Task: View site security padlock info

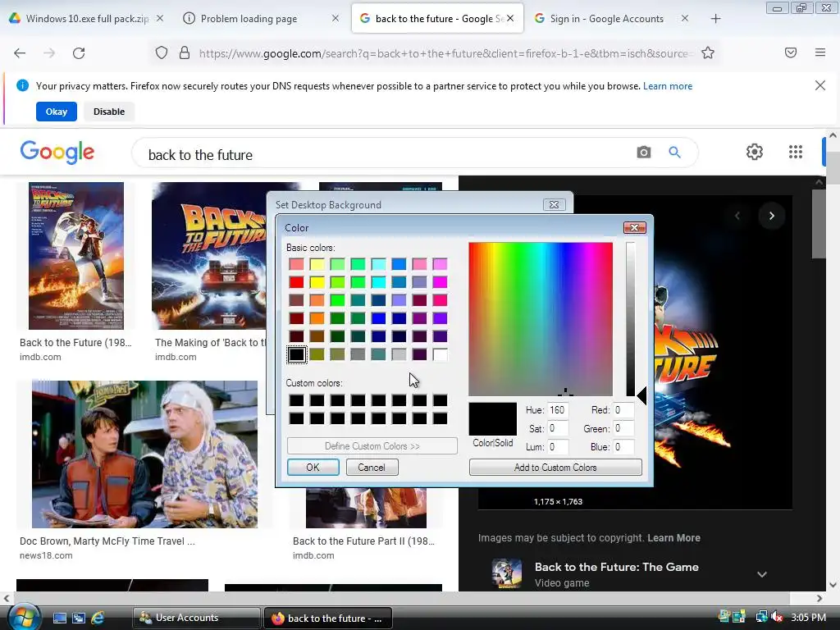Action: 185,53
